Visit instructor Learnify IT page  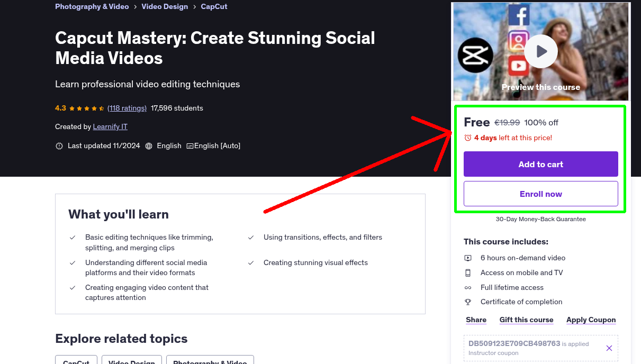(110, 127)
